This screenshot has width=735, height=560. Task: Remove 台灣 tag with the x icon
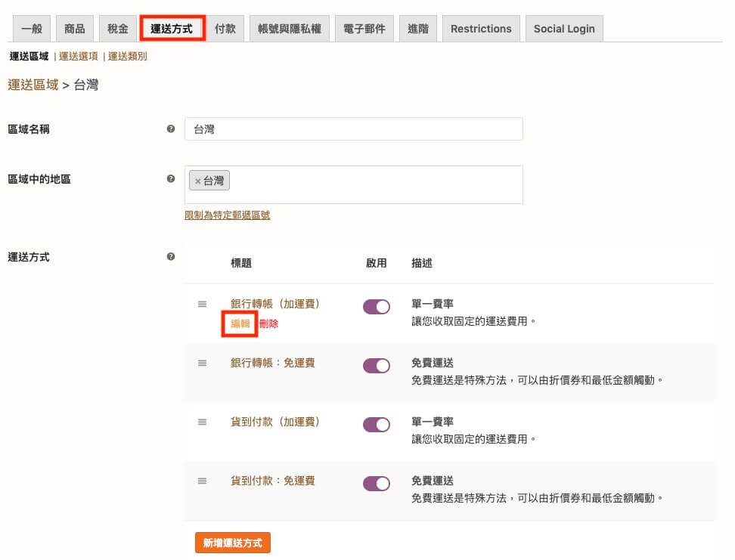tap(197, 181)
